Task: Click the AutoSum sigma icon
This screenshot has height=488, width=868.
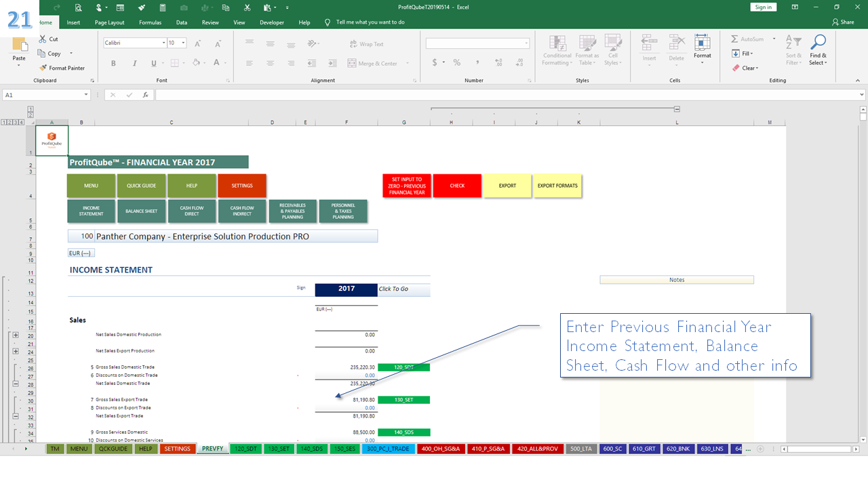Action: tap(735, 39)
